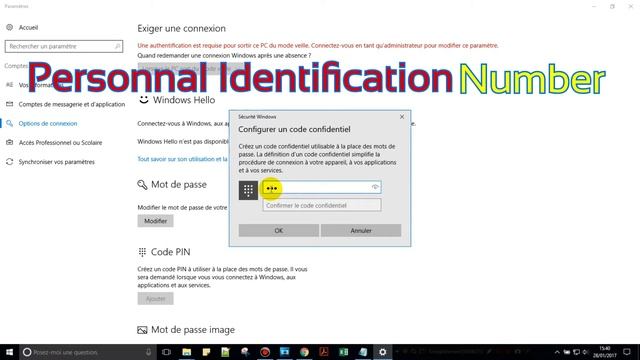The height and width of the screenshot is (360, 640).
Task: Click the dialog keypad icon tile
Action: 248,190
